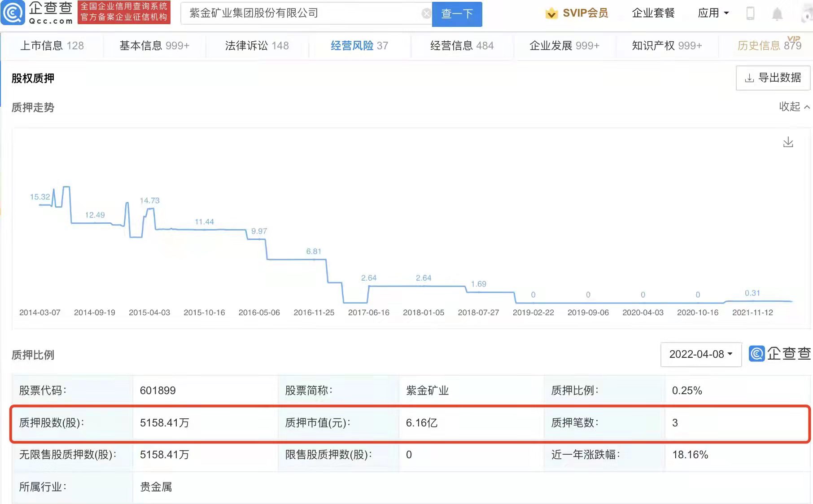Click the Qcc.com logo icon
The image size is (813, 504).
pos(13,13)
